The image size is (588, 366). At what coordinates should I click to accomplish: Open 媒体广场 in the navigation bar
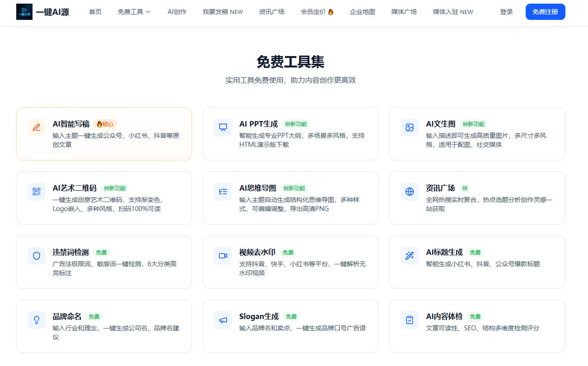coord(404,12)
